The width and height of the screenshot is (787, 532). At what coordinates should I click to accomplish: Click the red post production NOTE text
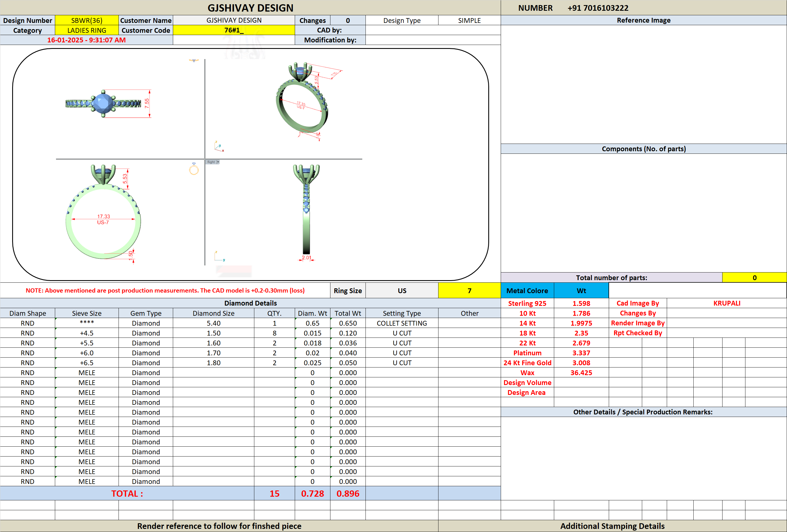pyautogui.click(x=165, y=290)
